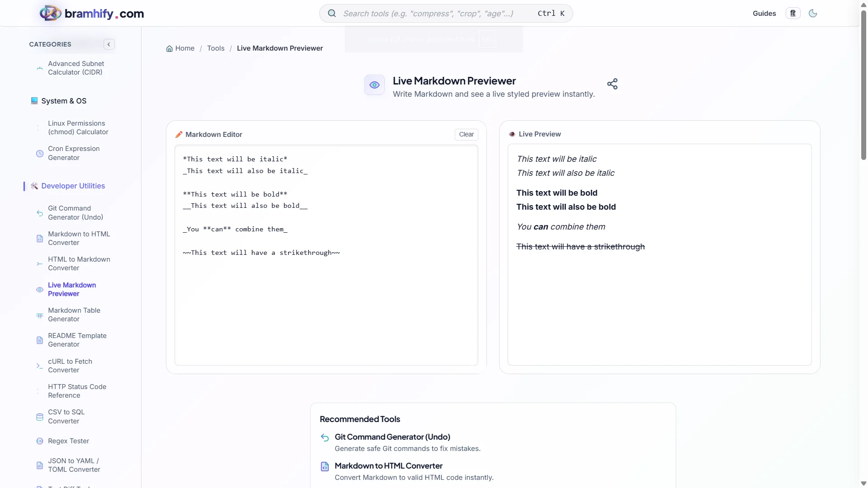Click the Markdown Table Generator sidebar icon

(x=40, y=315)
